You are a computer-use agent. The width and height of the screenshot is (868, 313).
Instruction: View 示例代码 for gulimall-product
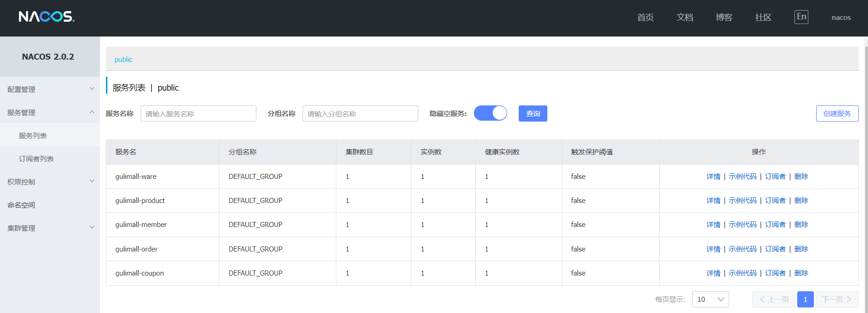pos(742,201)
